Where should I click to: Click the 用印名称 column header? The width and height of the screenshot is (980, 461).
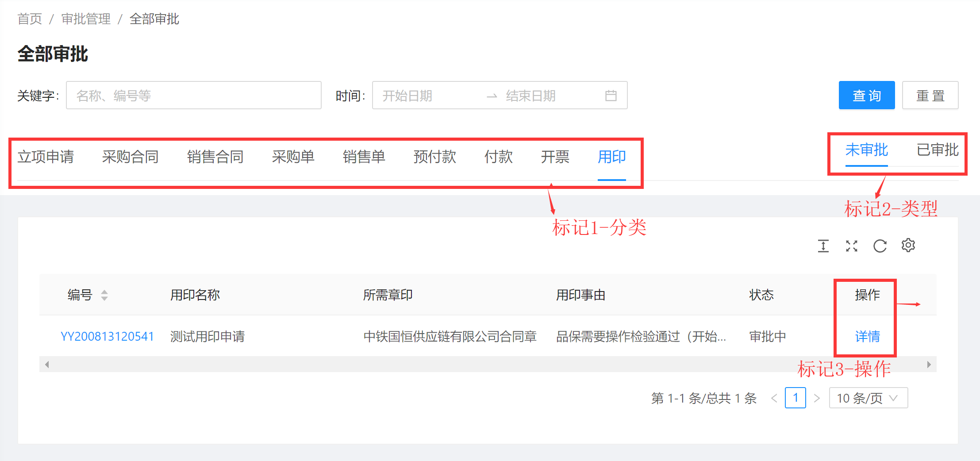click(195, 295)
